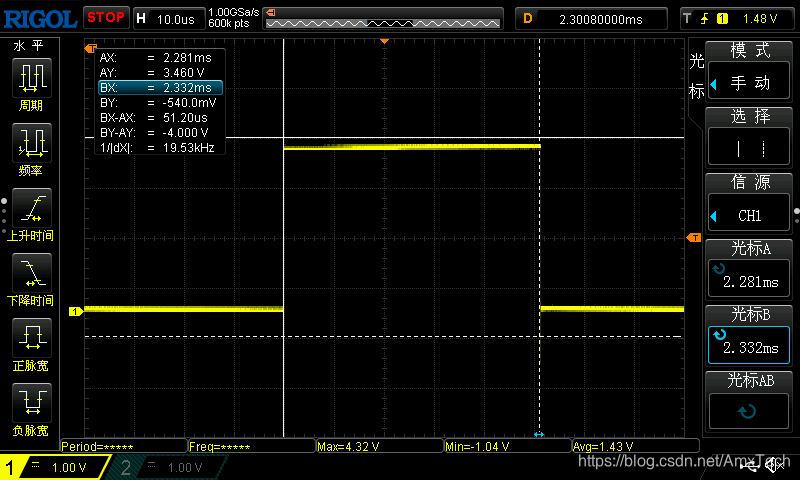Click the 水平 measurement category label
Screen dimensions: 800x480
pos(29,46)
